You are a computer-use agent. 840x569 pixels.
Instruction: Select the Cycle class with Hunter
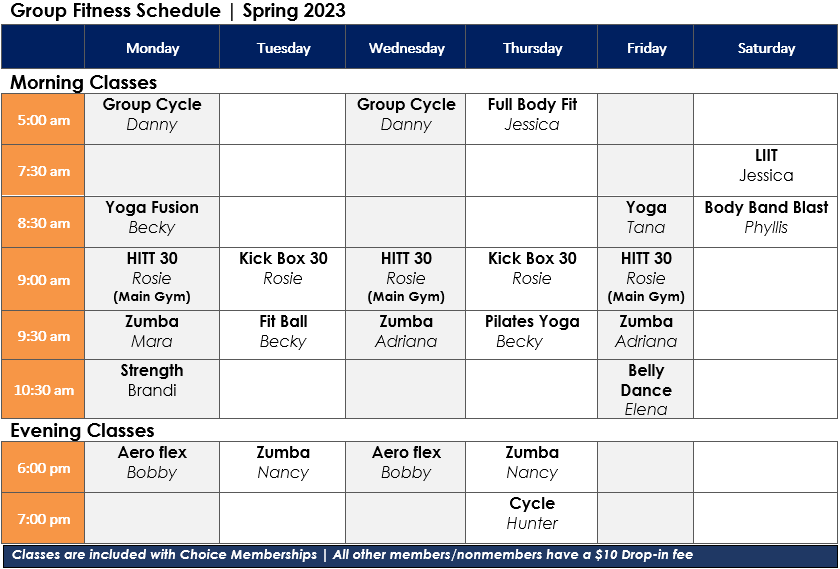(531, 518)
